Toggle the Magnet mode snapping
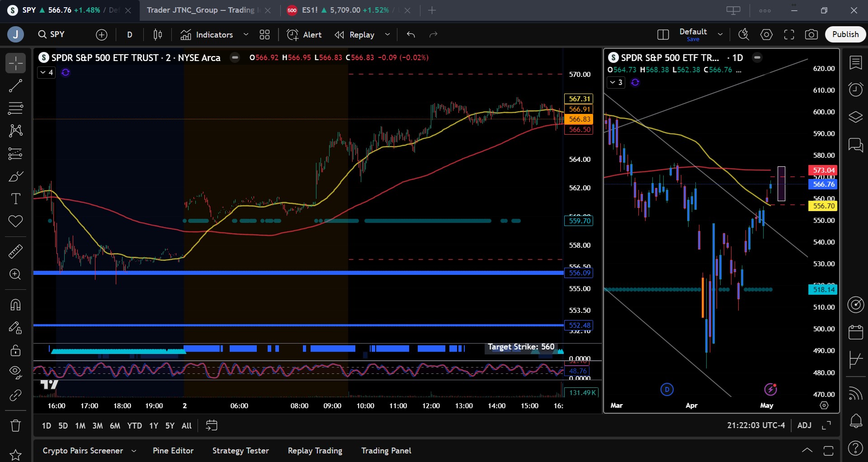This screenshot has width=868, height=462. [15, 305]
